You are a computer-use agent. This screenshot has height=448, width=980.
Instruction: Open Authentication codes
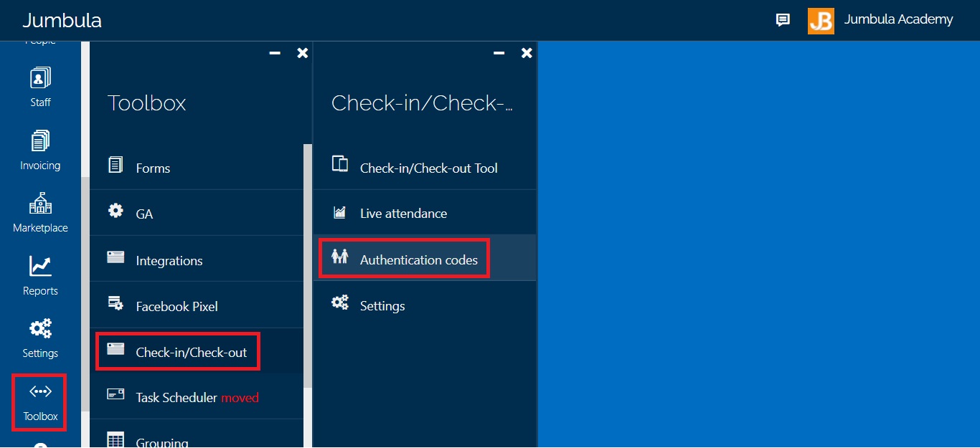(425, 257)
